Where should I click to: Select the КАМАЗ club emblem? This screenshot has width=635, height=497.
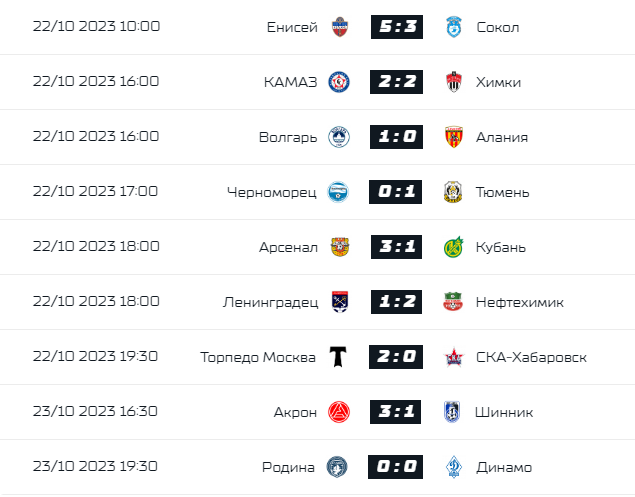point(339,82)
